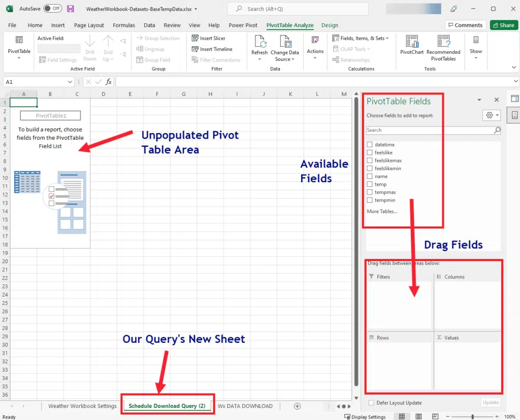Viewport: 520px width, 420px height.
Task: Click the More Tables... link
Action: click(x=382, y=211)
